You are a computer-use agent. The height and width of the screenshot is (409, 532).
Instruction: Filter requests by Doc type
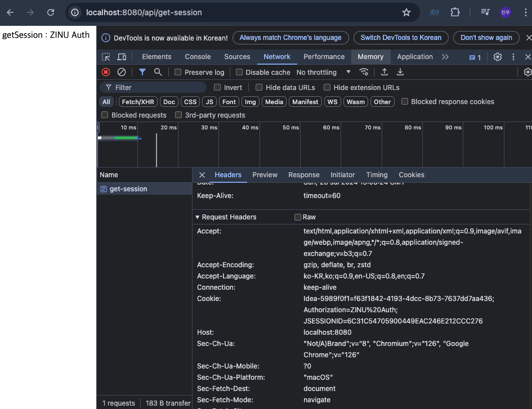(x=169, y=102)
